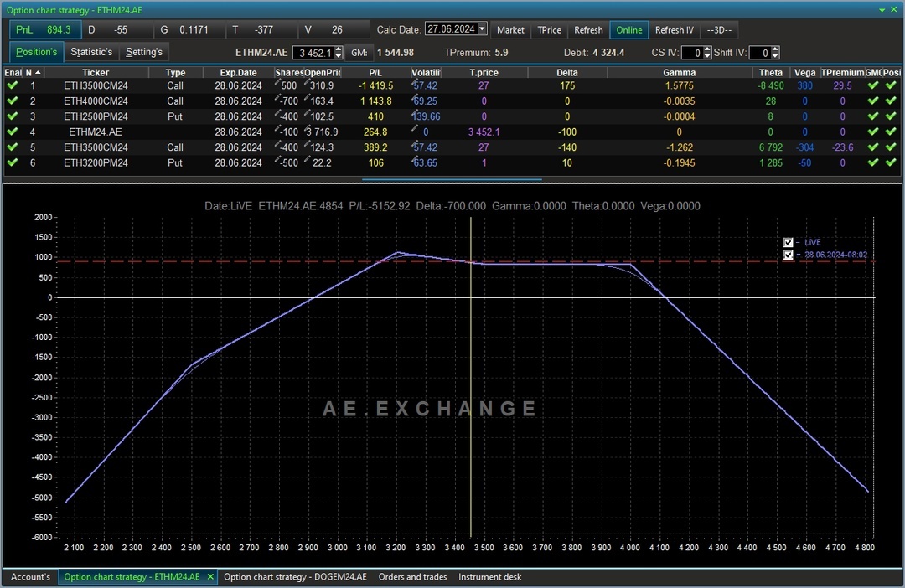The image size is (905, 588).
Task: Edit open price pencil beside 124.3
Action: pos(307,145)
